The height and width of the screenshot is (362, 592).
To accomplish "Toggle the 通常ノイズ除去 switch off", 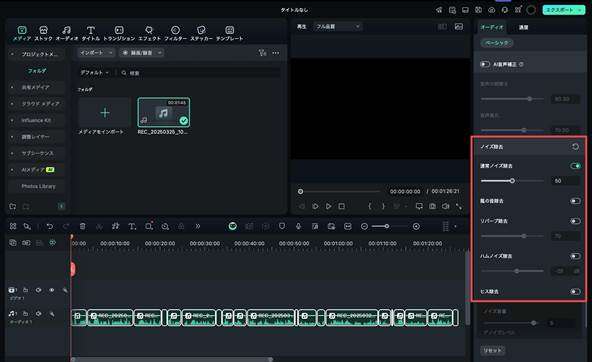I will [x=575, y=166].
